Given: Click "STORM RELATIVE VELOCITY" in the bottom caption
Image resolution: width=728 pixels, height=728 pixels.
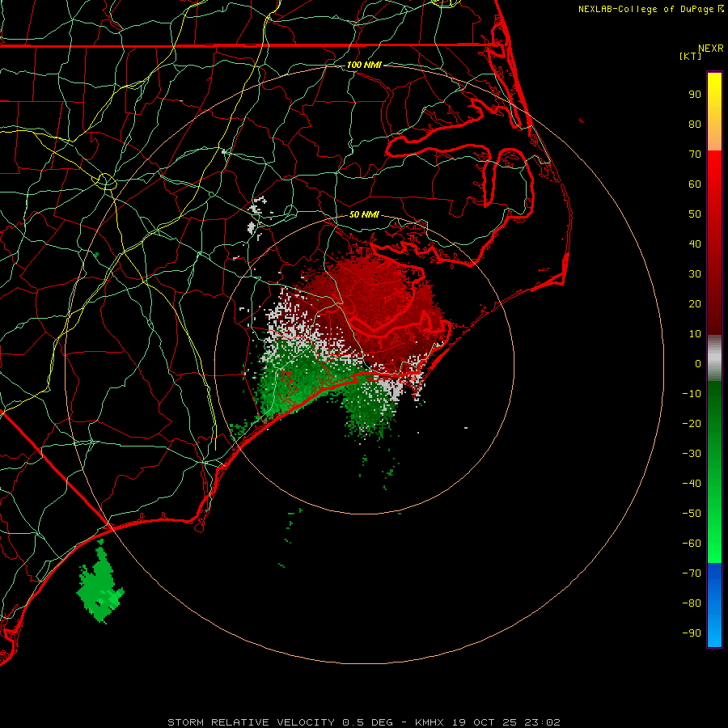Looking at the screenshot, I should coord(251,722).
